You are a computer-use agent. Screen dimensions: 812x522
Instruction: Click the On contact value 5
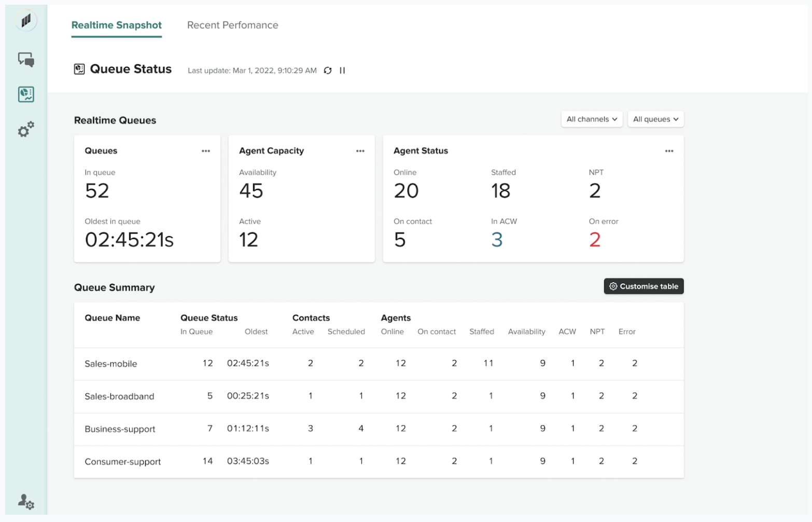(399, 240)
